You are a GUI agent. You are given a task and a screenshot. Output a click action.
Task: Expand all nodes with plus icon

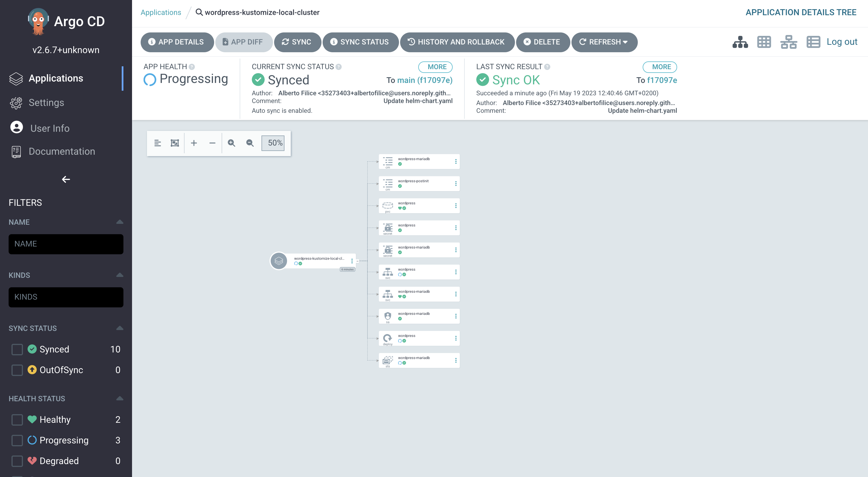[x=194, y=143]
